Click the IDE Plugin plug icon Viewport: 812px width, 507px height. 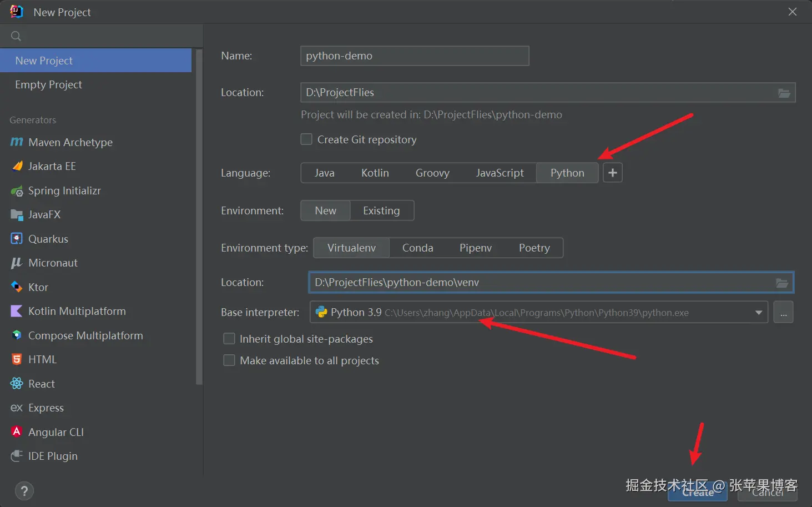pos(17,456)
